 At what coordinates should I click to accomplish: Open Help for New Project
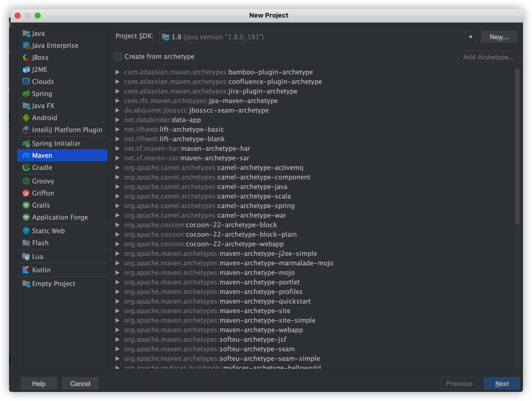coord(39,384)
